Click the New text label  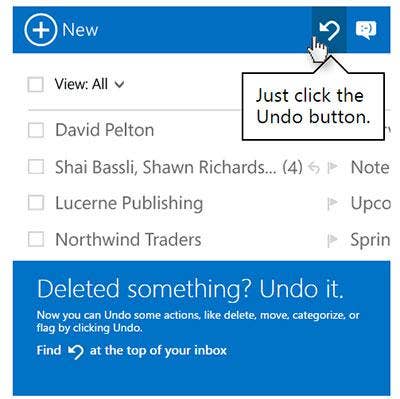[80, 30]
